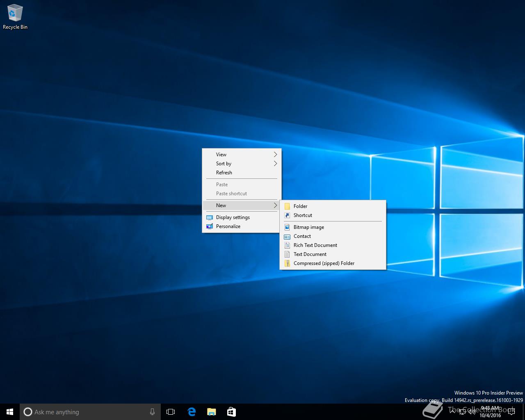Create a new Bitmap image
Image resolution: width=525 pixels, height=420 pixels.
(333, 227)
